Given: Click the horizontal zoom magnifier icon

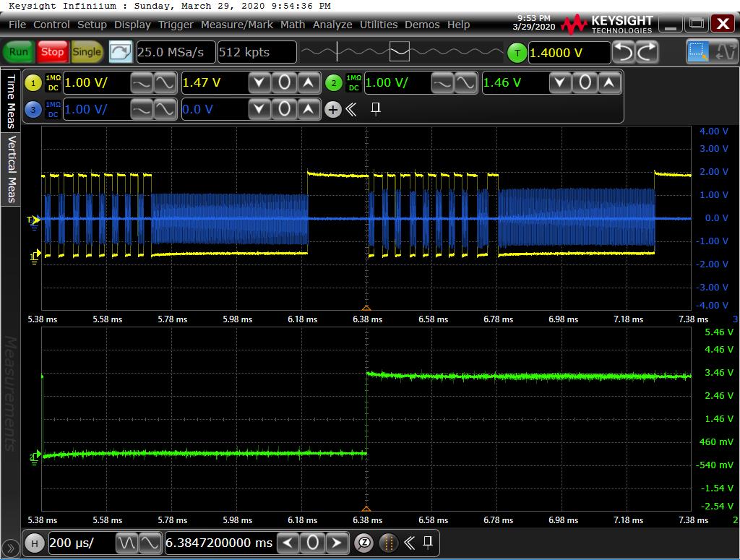Looking at the screenshot, I should coord(365,543).
